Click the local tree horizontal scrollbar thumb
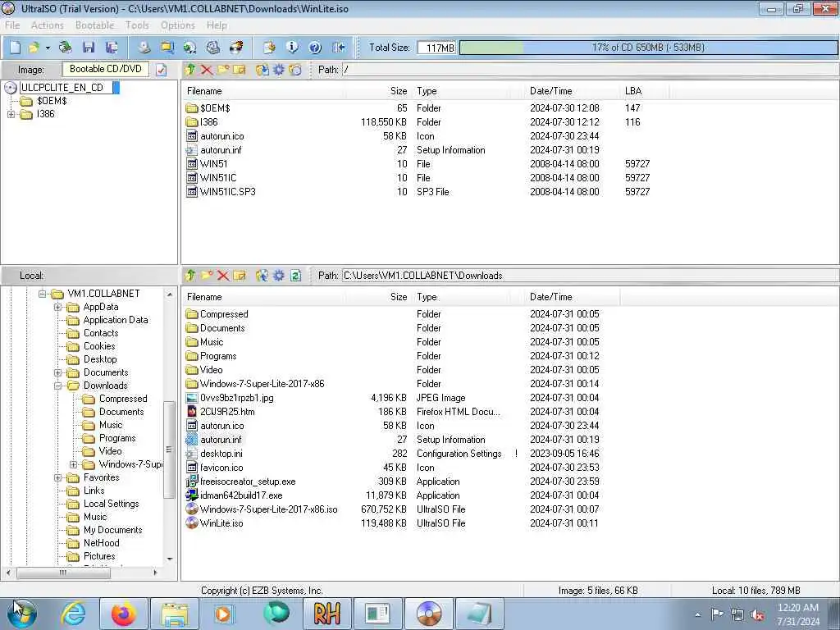 tap(63, 573)
